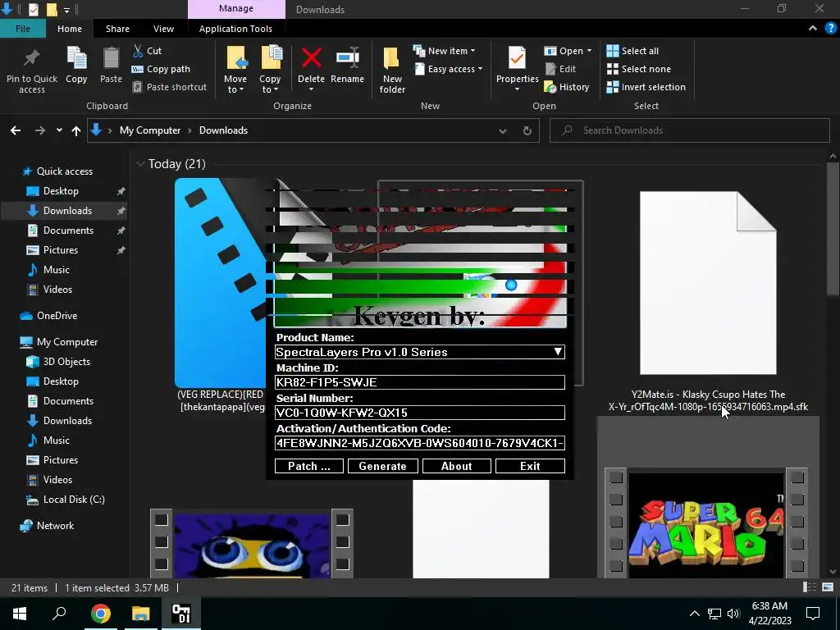
Task: Click the red Delete icon
Action: (x=311, y=58)
